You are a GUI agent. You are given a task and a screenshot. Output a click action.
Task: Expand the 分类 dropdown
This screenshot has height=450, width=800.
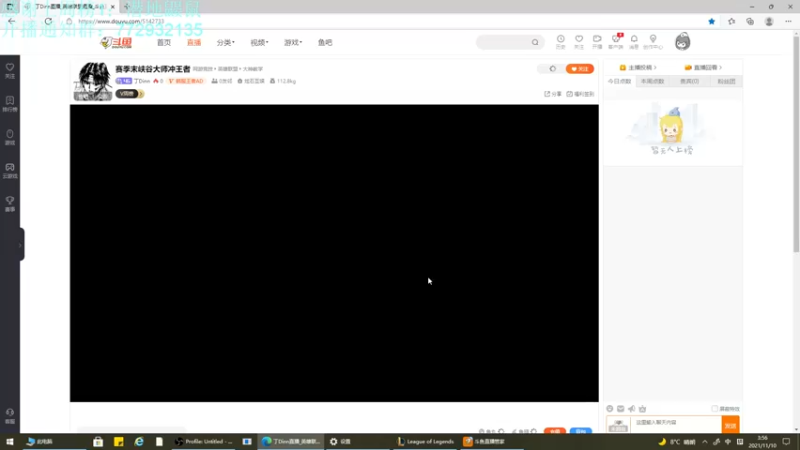226,42
